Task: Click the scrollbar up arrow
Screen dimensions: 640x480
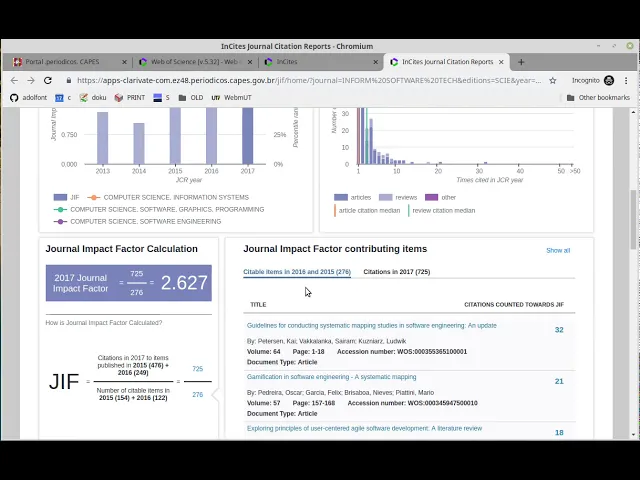Action: point(633,111)
